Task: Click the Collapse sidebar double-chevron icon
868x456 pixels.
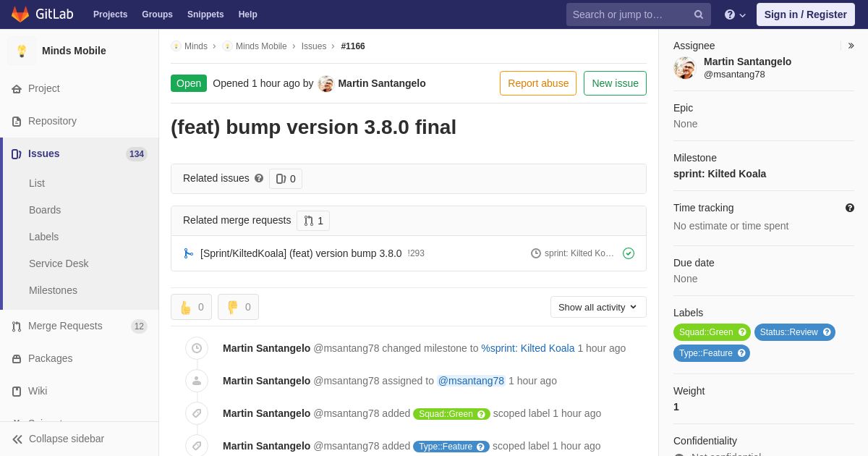Action: click(x=17, y=439)
